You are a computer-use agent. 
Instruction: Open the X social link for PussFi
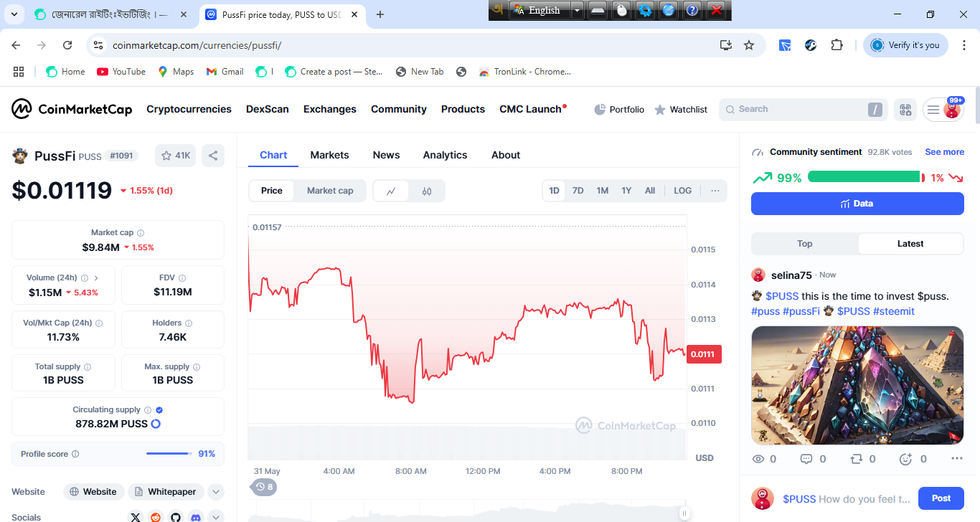[136, 517]
